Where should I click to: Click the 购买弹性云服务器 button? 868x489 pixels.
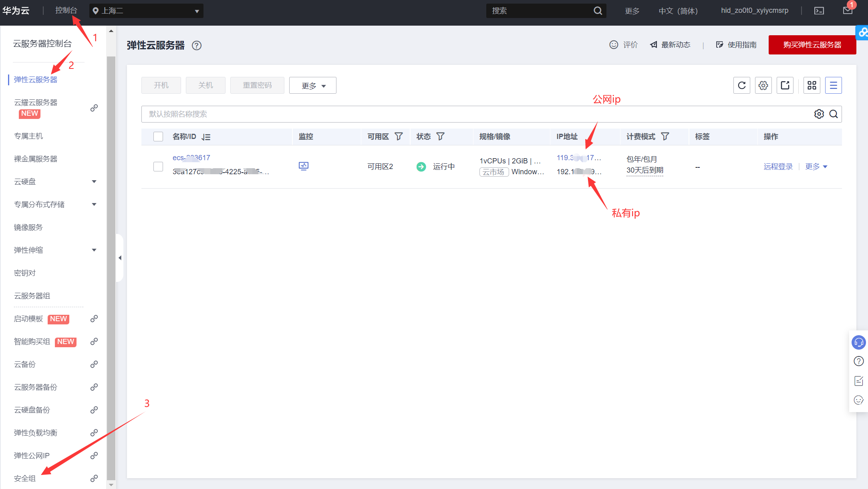click(812, 45)
